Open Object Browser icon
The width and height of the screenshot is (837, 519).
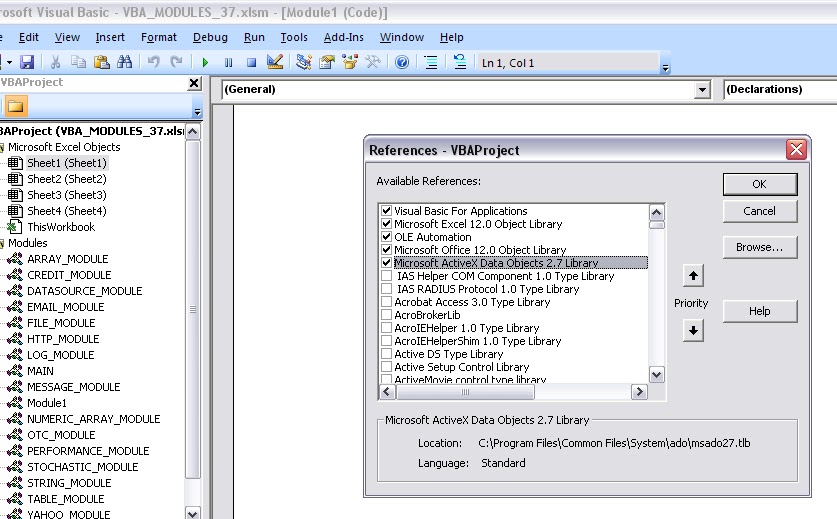point(350,62)
